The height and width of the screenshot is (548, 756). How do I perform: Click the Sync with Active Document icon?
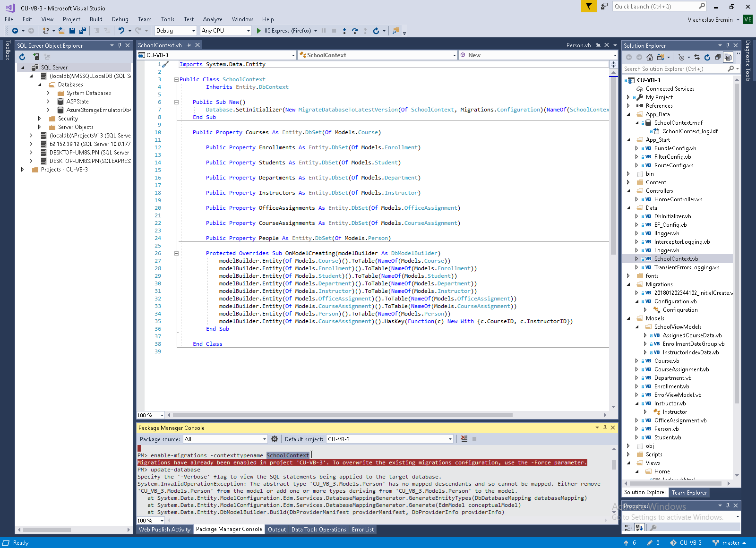(696, 57)
